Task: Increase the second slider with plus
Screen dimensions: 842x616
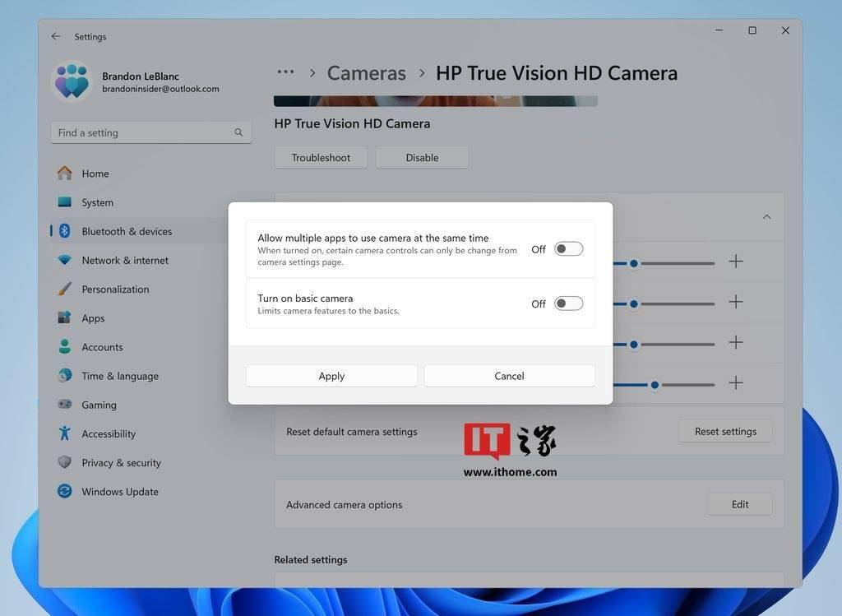Action: 736,302
